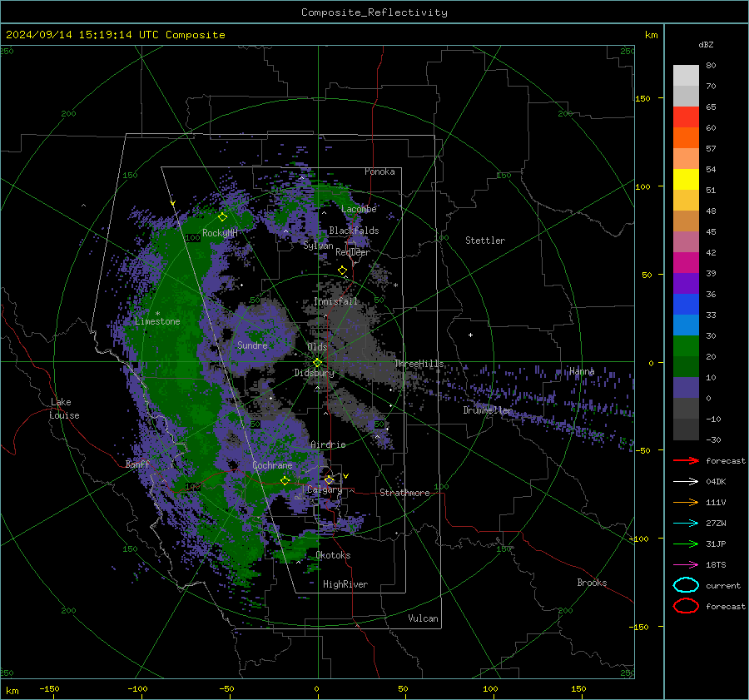749x700 pixels.
Task: Click the cyan 27ZW arrow symbol
Action: 686,524
